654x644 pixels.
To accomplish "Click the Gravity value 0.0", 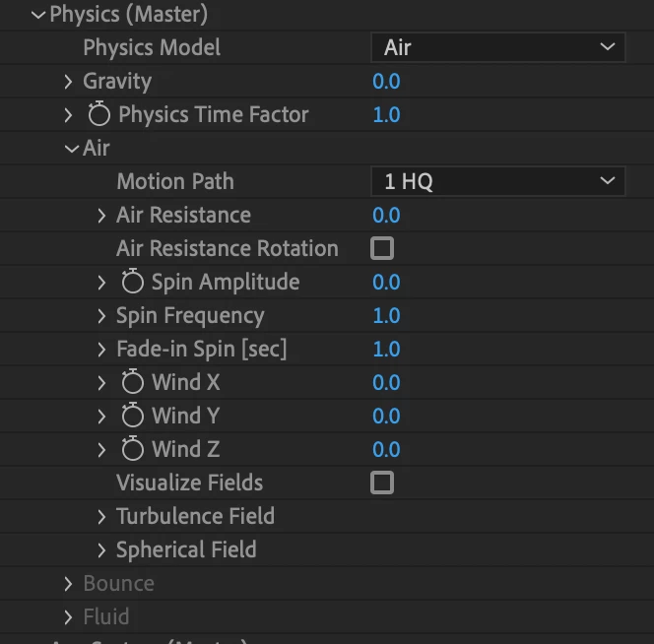I will coord(386,82).
